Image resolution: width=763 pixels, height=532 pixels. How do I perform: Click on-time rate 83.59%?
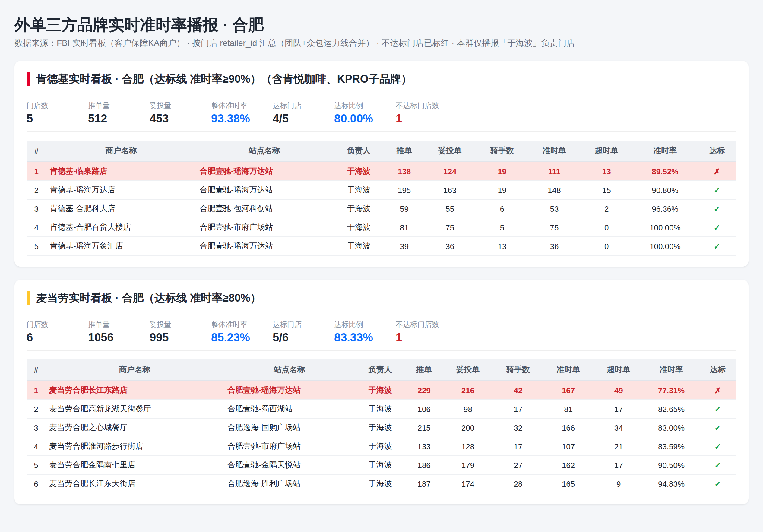click(x=671, y=447)
